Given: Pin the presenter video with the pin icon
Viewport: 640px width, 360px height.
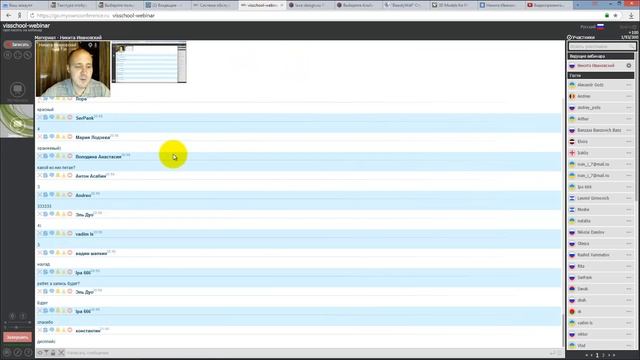Looking at the screenshot, I should (x=90, y=45).
